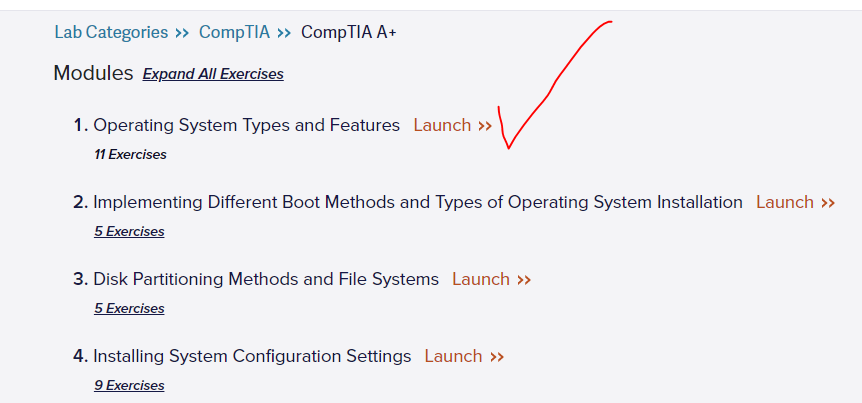862x403 pixels.
Task: Go to Lab Categories breadcrumb
Action: pos(111,32)
